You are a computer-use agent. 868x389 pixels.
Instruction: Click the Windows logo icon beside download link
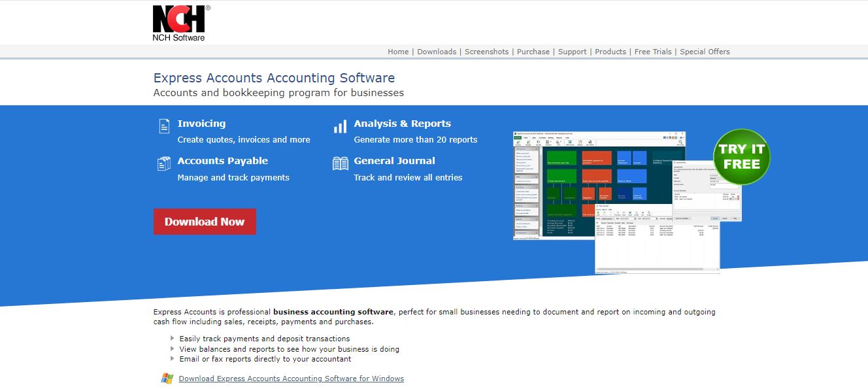pos(167,379)
